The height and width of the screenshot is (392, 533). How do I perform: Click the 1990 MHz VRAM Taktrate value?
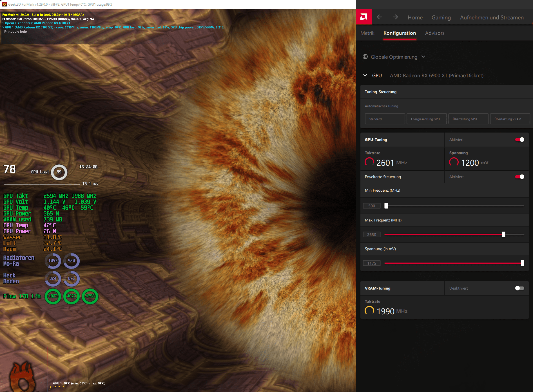point(392,311)
